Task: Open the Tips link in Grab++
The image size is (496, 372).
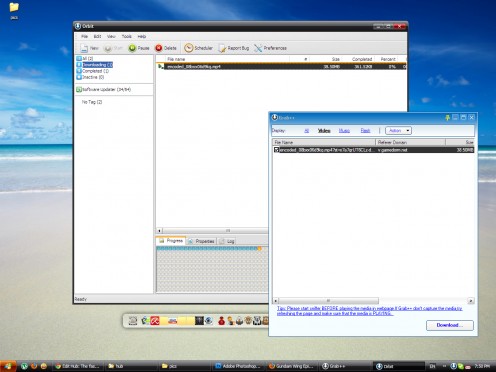Action: point(369,311)
